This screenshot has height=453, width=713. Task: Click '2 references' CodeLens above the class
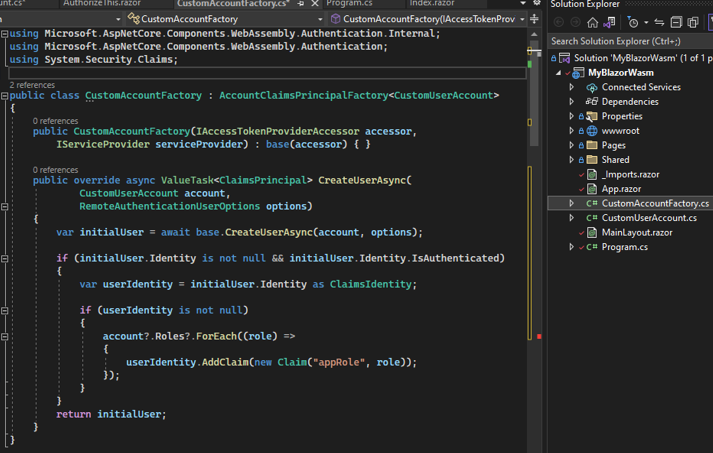pyautogui.click(x=32, y=85)
